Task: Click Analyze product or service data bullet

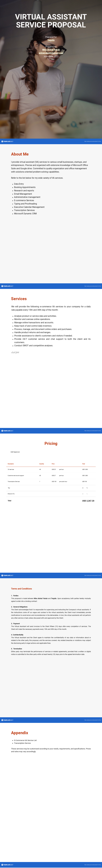Action: (x=35, y=316)
